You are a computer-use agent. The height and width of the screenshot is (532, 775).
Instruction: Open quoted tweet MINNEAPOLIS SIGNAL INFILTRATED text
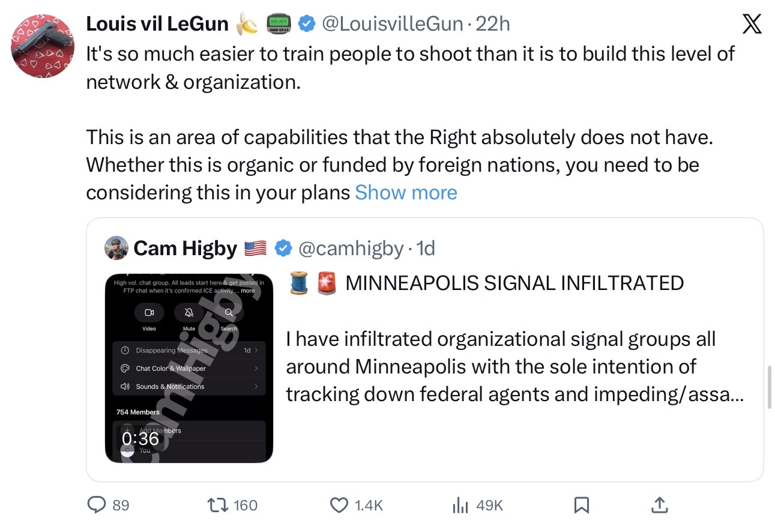tap(514, 282)
